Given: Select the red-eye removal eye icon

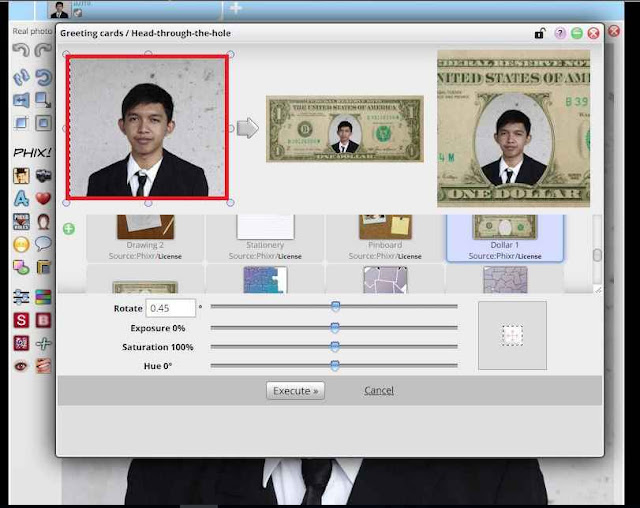Looking at the screenshot, I should tap(21, 366).
